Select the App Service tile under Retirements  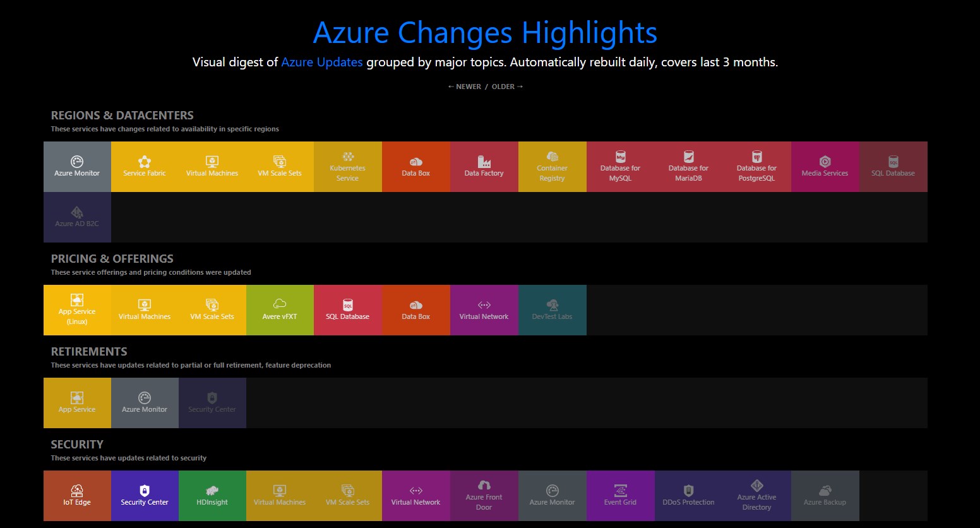pos(77,402)
